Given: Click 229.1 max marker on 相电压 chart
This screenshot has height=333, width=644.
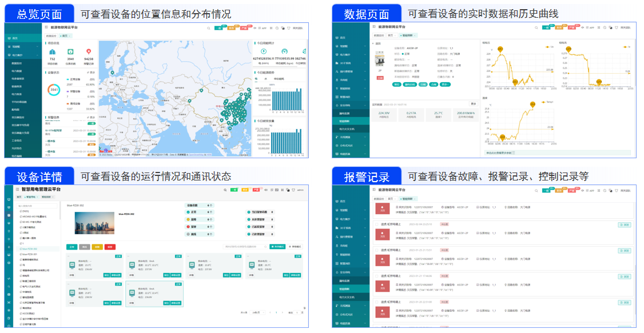Looking at the screenshot, I should (500, 49).
